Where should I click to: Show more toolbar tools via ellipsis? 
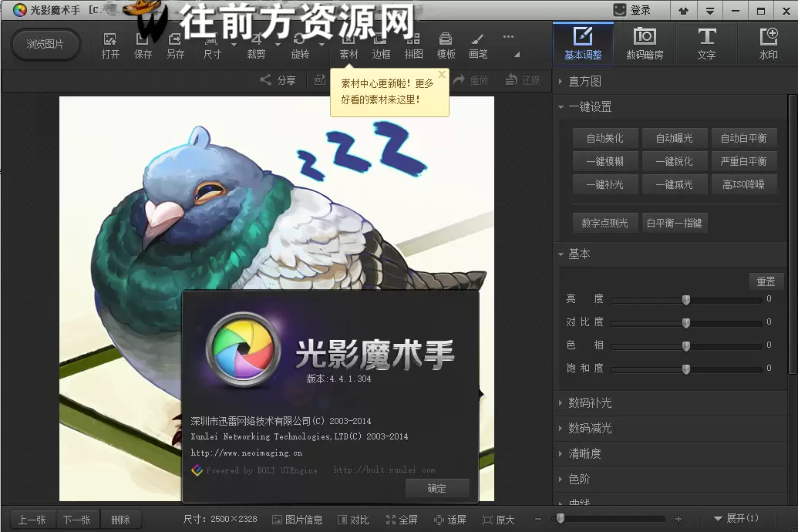pos(508,37)
